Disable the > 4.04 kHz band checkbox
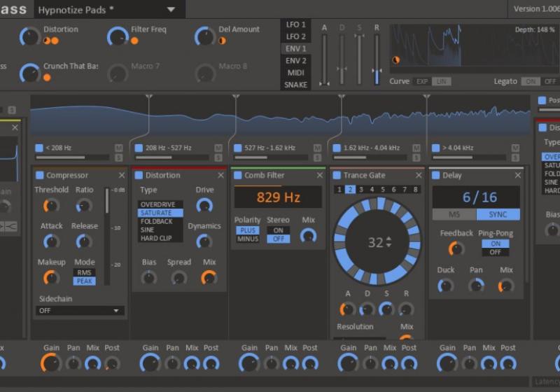The image size is (560, 392). 436,148
